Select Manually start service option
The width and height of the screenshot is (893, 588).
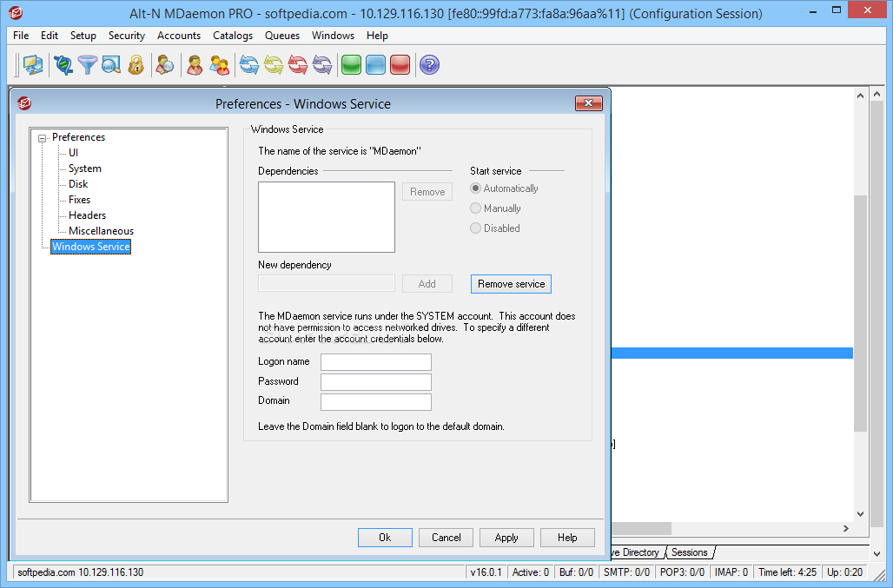click(x=495, y=208)
